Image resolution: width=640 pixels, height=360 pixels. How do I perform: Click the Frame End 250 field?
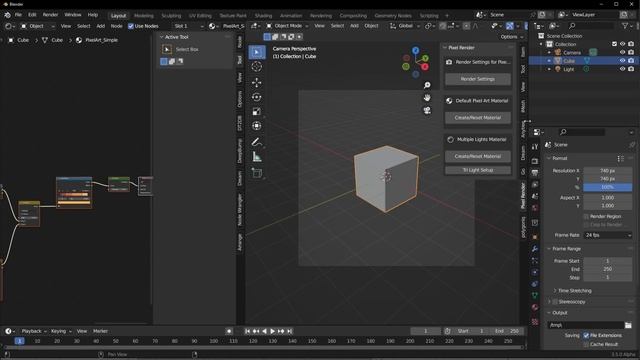coord(608,269)
